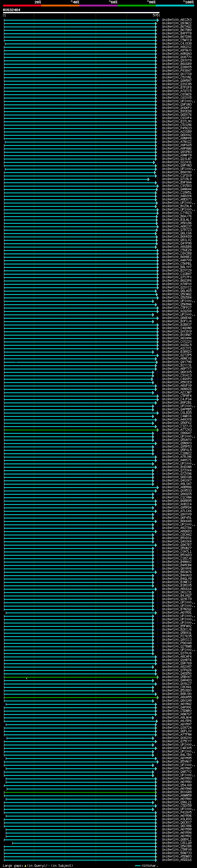
Task: Click the green ~80% identity legend segment
Action: coord(137,6)
